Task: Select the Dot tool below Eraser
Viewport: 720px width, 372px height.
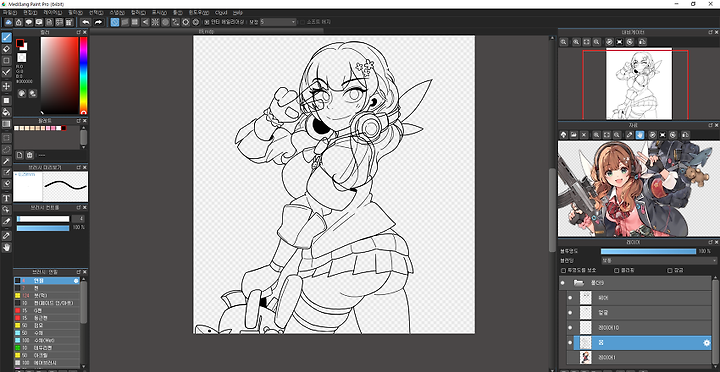Action: pyautogui.click(x=6, y=60)
